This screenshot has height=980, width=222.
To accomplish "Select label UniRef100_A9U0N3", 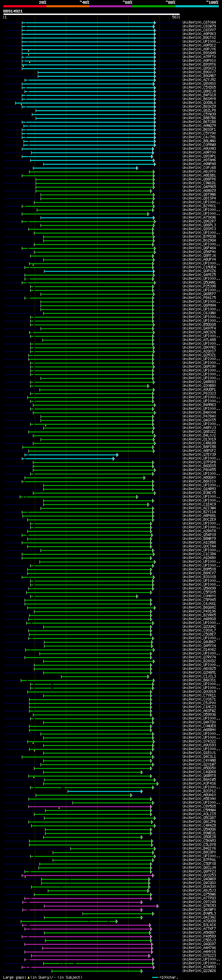I will [199, 149].
